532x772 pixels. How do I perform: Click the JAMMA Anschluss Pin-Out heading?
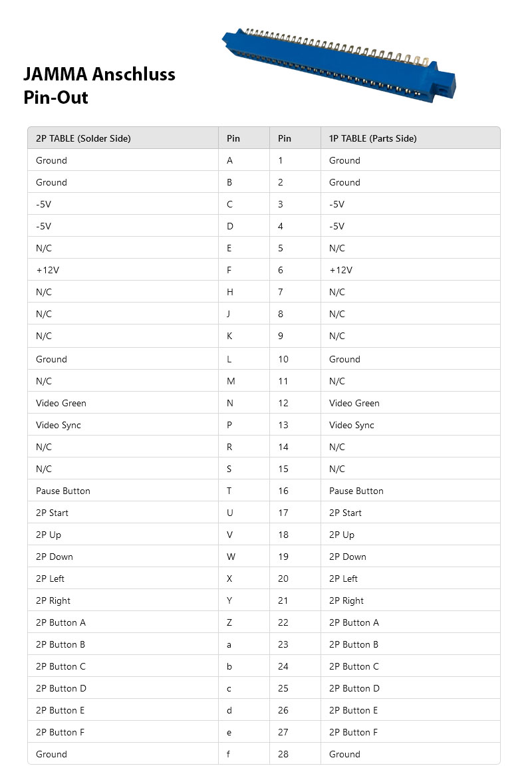pyautogui.click(x=100, y=85)
